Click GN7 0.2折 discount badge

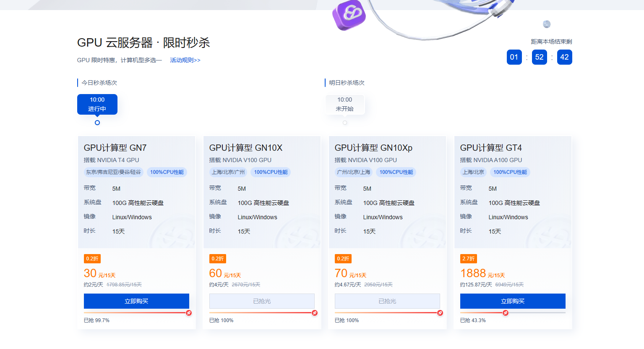click(x=92, y=259)
